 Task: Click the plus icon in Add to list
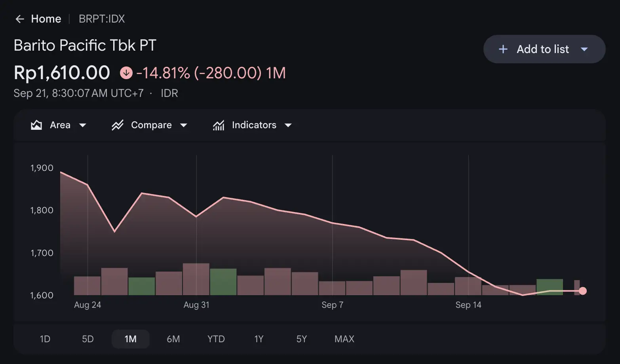pyautogui.click(x=503, y=49)
